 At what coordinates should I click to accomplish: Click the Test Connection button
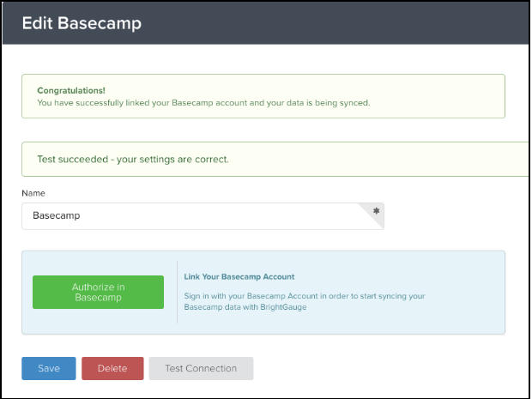click(201, 368)
